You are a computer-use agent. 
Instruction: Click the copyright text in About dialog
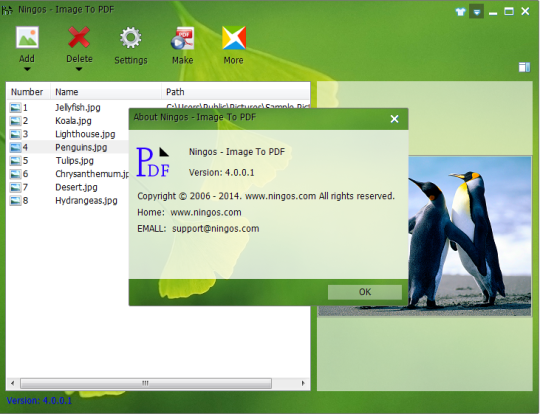point(266,196)
